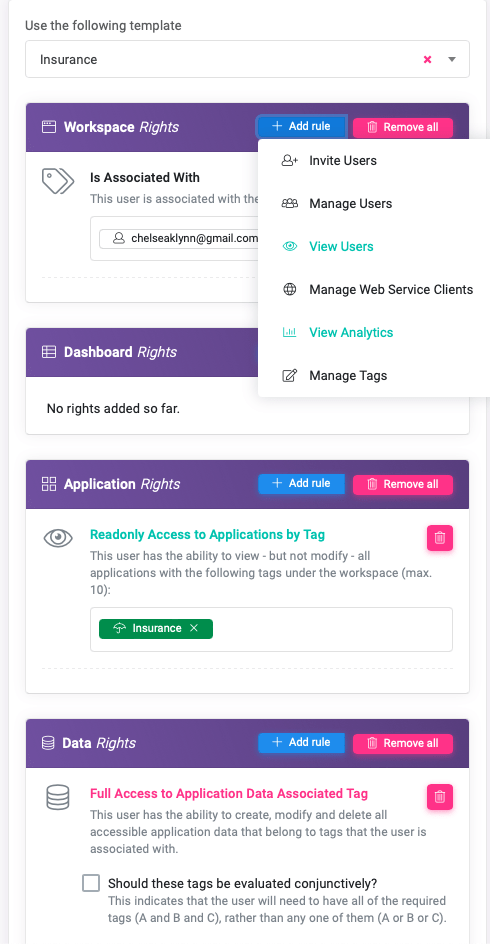Viewport: 490px width, 944px height.
Task: Clear the Insurance template selection
Action: (x=427, y=60)
